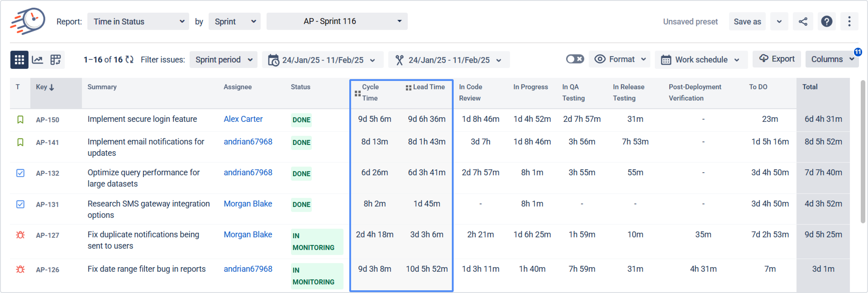Click the share icon
Image resolution: width=868 pixels, height=293 pixels.
coord(803,21)
